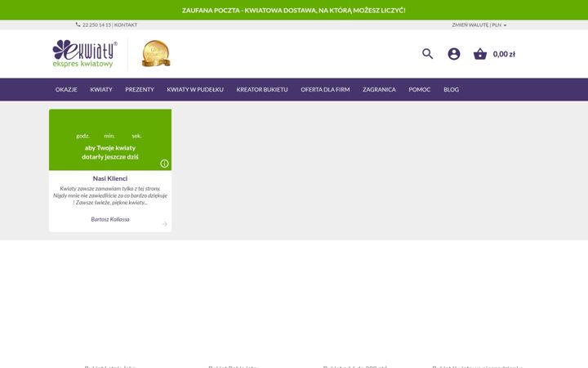Click the 0,00 zł cart total
Screen dimensions: 588x368
(x=504, y=54)
